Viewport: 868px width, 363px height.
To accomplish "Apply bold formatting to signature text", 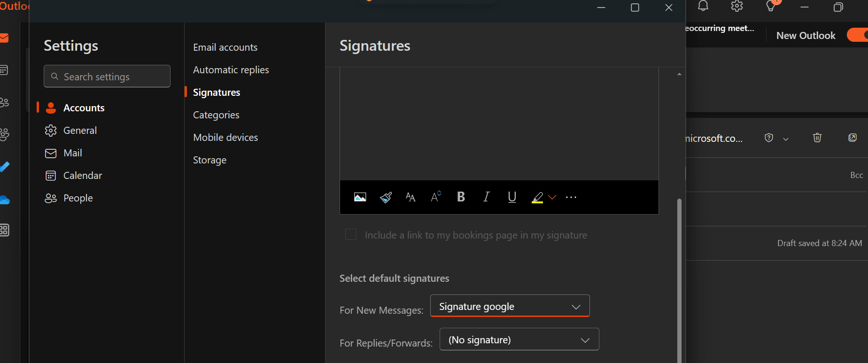I will pyautogui.click(x=461, y=197).
